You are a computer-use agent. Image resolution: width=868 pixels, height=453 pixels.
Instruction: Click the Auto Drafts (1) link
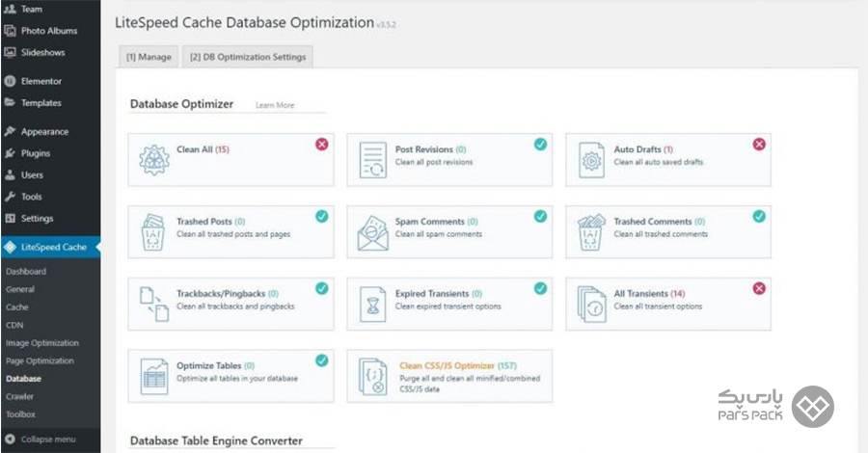click(x=643, y=149)
